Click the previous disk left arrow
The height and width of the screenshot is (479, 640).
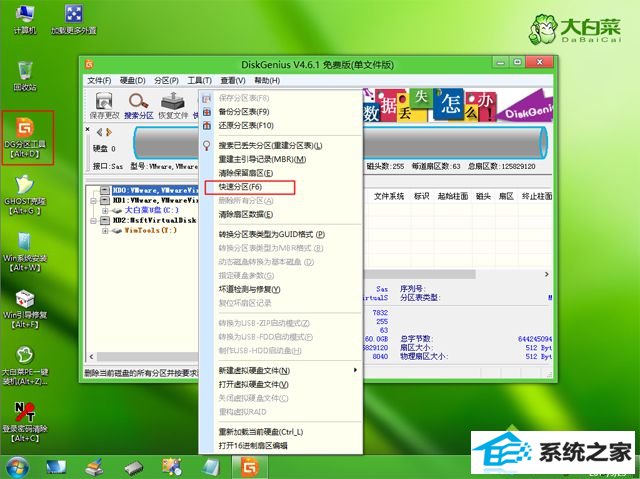(x=100, y=132)
